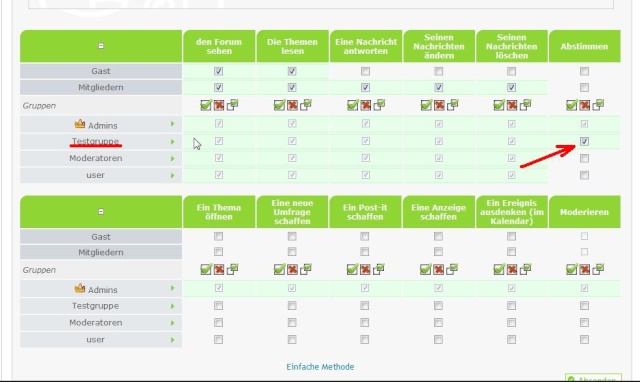Click green check-all icon under 'den Forum sehen'
Image resolution: width=640 pixels, height=382 pixels.
[206, 105]
